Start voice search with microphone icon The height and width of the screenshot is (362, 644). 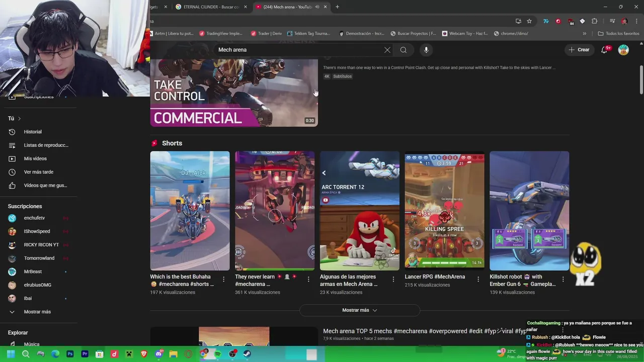point(426,50)
